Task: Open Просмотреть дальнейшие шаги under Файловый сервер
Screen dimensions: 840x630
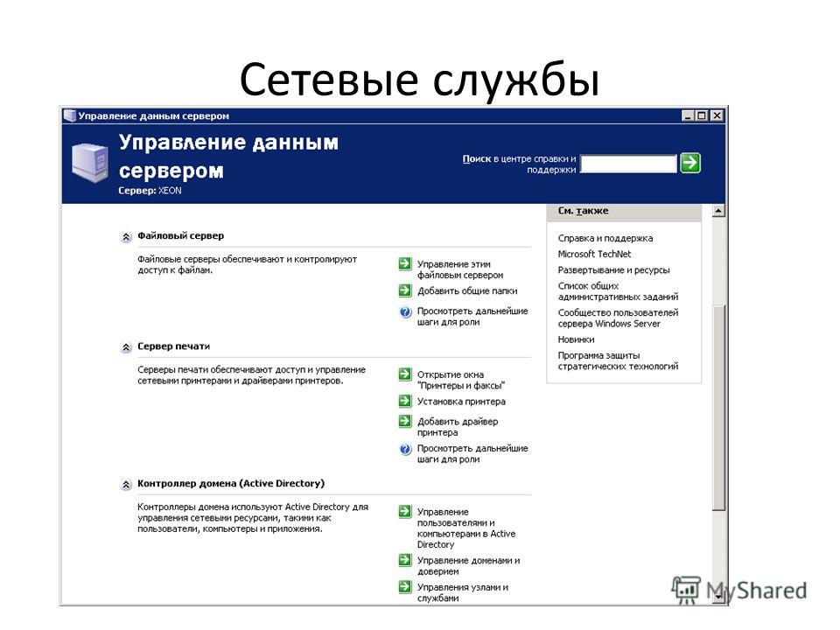Action: (x=472, y=317)
